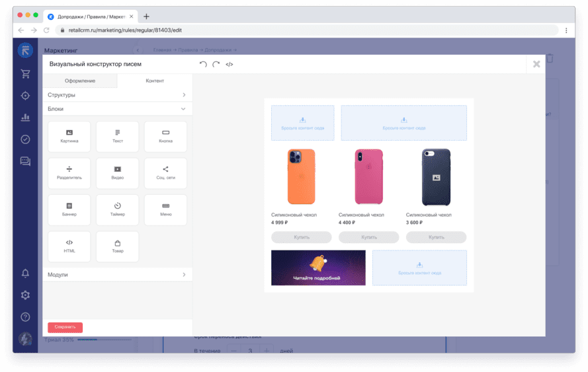Click Купить under the orange case
The width and height of the screenshot is (588, 372).
(x=302, y=237)
